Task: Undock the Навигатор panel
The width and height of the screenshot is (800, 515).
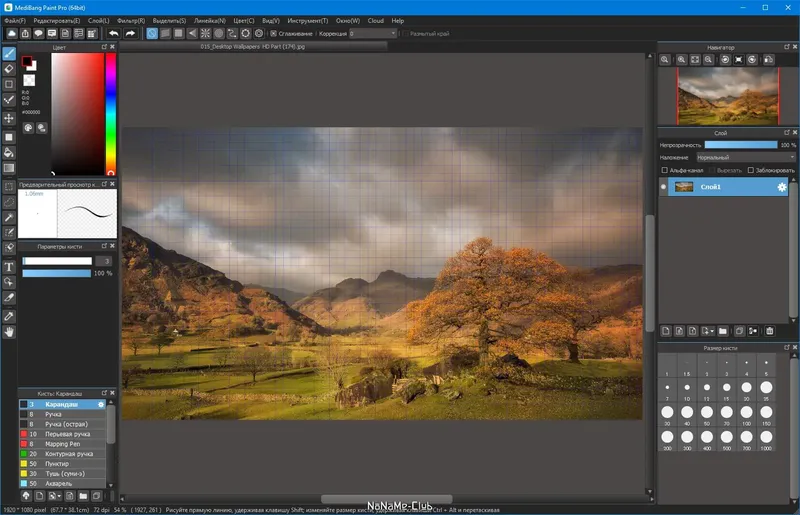Action: click(x=786, y=47)
